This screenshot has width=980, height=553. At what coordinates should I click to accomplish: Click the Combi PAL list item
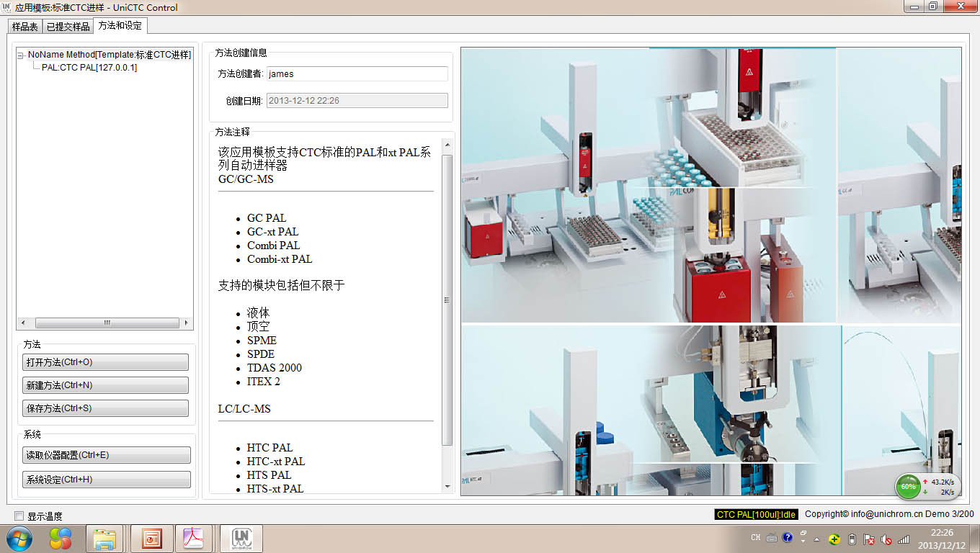coord(273,245)
